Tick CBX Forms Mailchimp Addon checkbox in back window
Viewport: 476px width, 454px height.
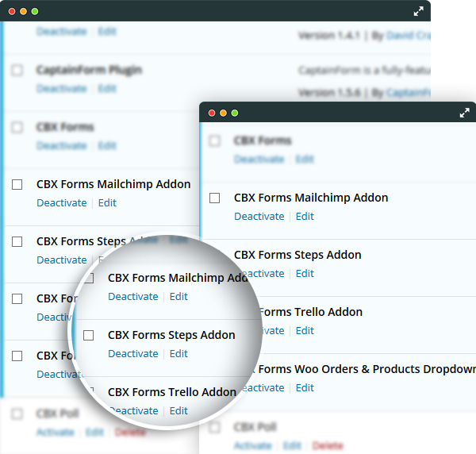click(17, 184)
